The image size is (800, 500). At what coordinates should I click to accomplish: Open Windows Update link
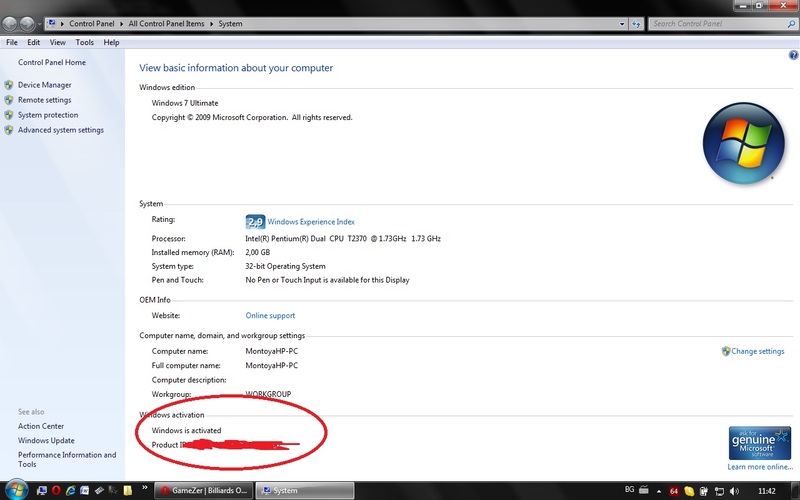[46, 440]
